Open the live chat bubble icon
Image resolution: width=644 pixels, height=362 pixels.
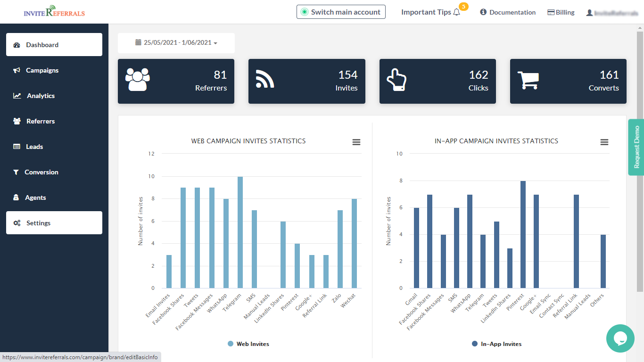point(620,338)
